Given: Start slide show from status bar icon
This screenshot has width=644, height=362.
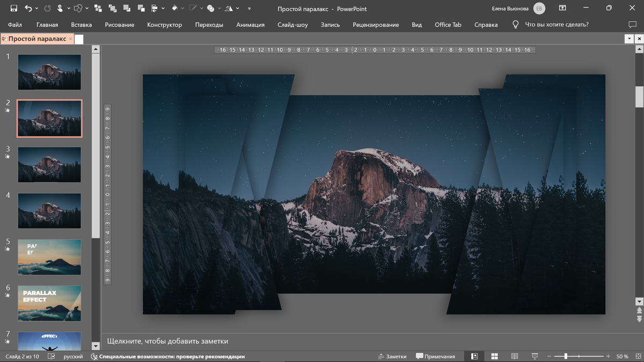Looking at the screenshot, I should [535, 356].
